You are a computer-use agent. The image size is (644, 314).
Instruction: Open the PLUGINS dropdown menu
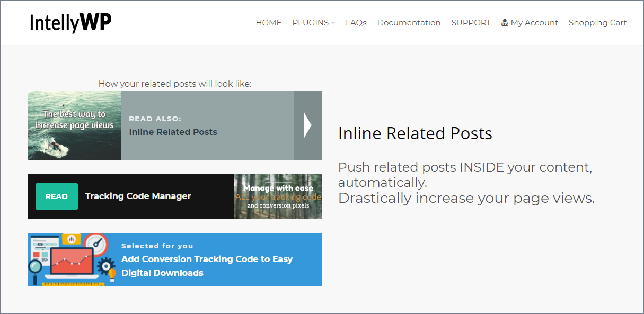(x=313, y=23)
